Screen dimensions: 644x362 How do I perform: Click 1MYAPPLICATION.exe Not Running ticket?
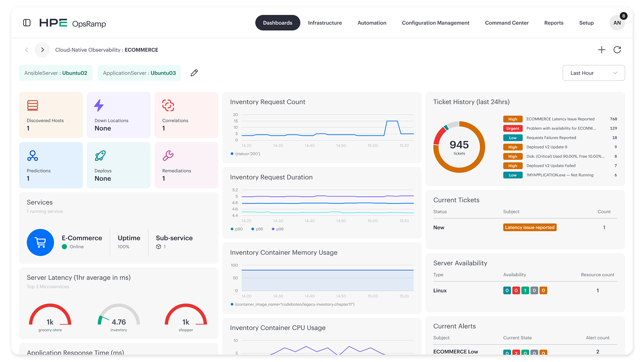pos(560,175)
